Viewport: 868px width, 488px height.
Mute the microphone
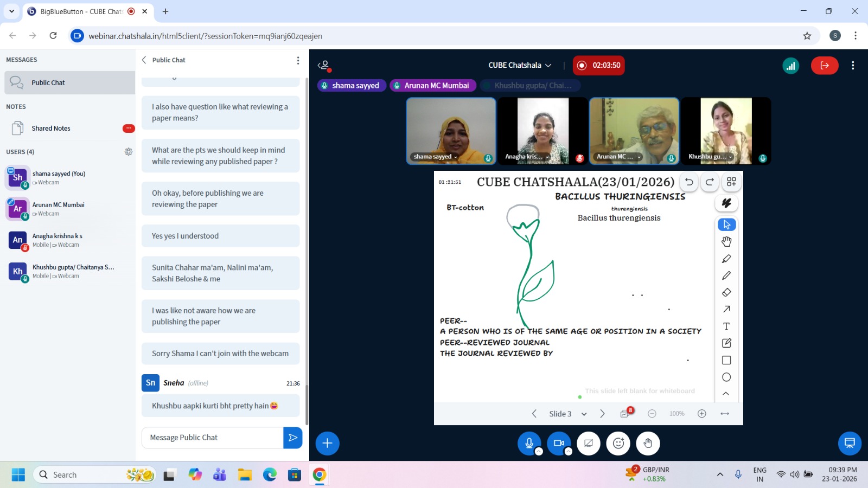[529, 444]
